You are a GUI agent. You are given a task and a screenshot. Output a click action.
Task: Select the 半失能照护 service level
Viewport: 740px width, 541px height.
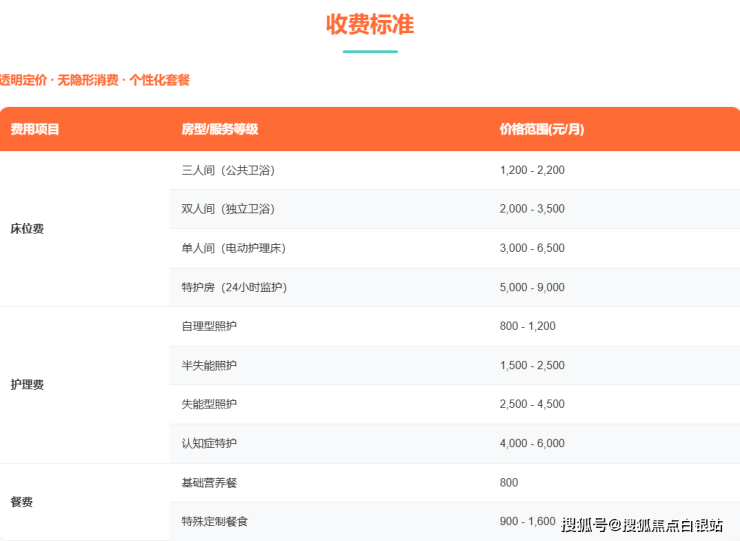coord(209,365)
